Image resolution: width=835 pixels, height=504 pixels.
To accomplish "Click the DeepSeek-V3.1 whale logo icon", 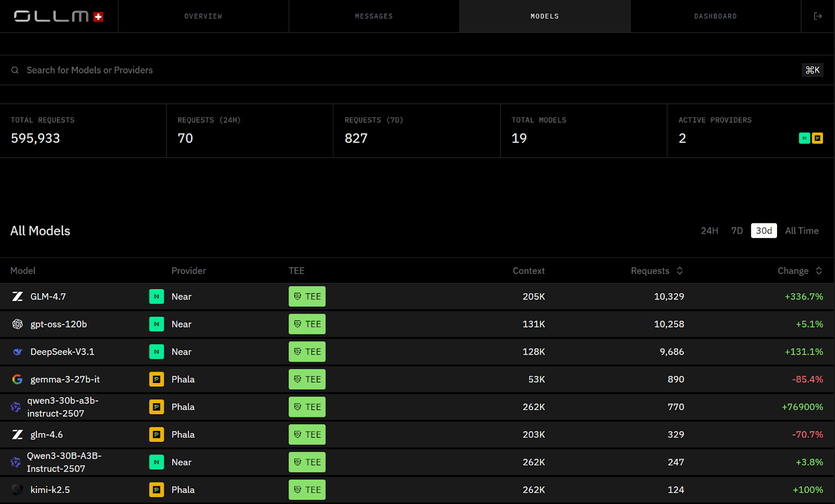I will click(x=17, y=352).
